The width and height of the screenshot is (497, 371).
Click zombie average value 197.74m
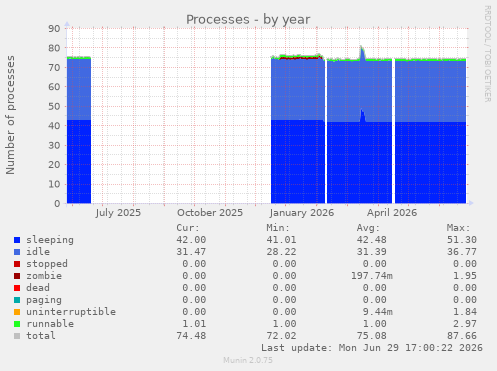(x=372, y=276)
